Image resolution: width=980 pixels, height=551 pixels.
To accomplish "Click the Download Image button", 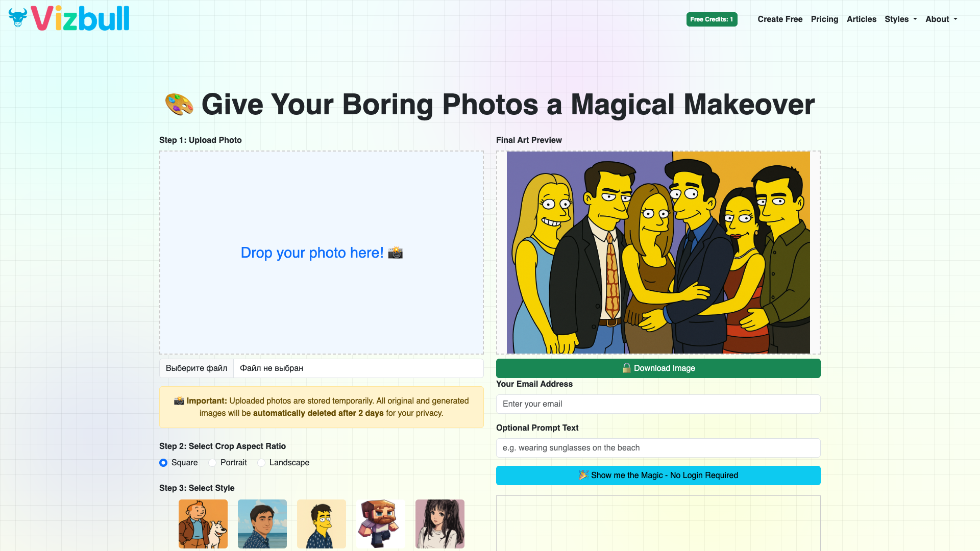I will pos(658,368).
